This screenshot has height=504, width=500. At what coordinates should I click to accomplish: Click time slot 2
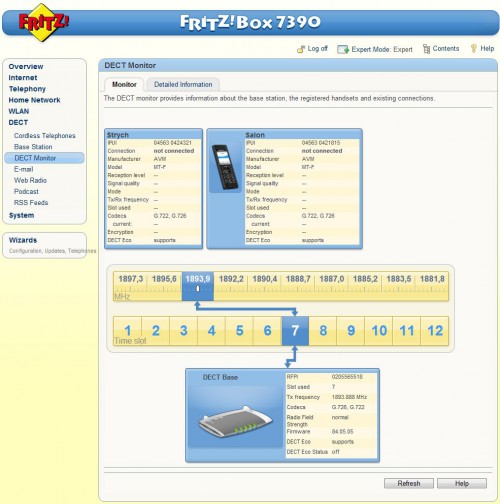(x=156, y=331)
